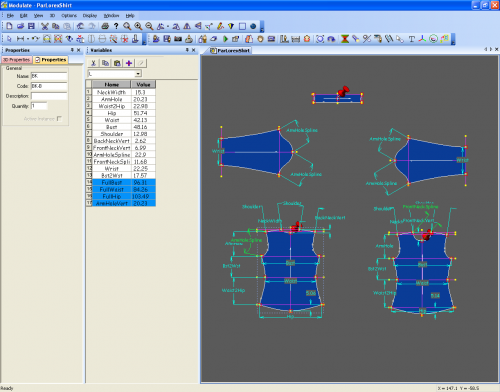Click the pencil drawing tool icon
The height and width of the screenshot is (392, 500).
(220, 26)
